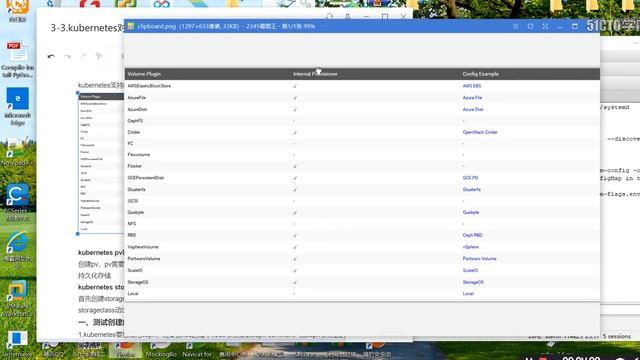Open the ScaleIO config example link
Screen dimensions: 640x360
470,271
